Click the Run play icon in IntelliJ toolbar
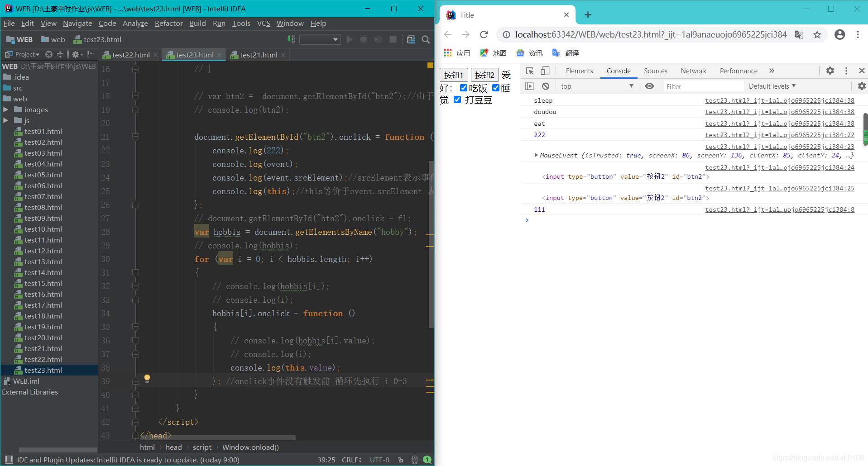This screenshot has height=466, width=868. tap(349, 40)
